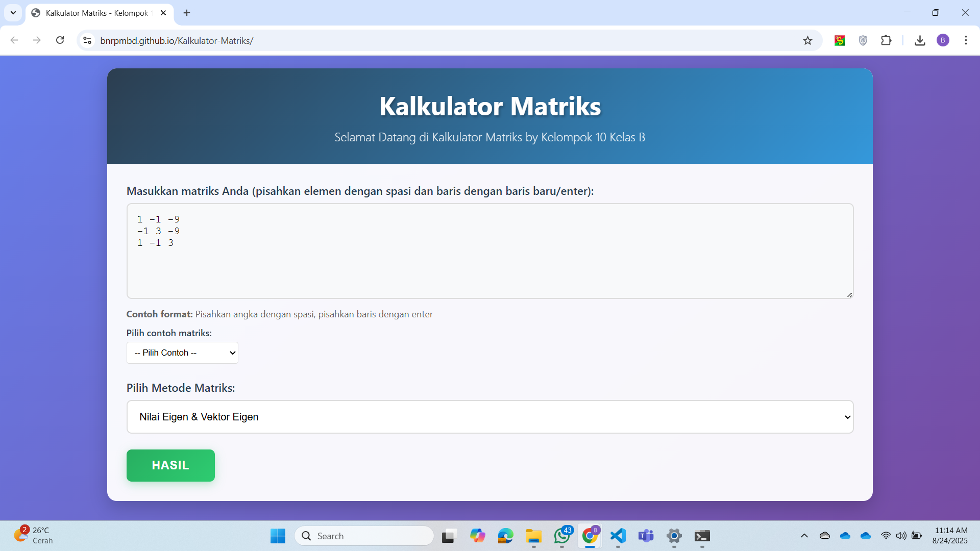Open the Chrome three-dot menu
Screen dimensions: 980x551
click(966, 40)
